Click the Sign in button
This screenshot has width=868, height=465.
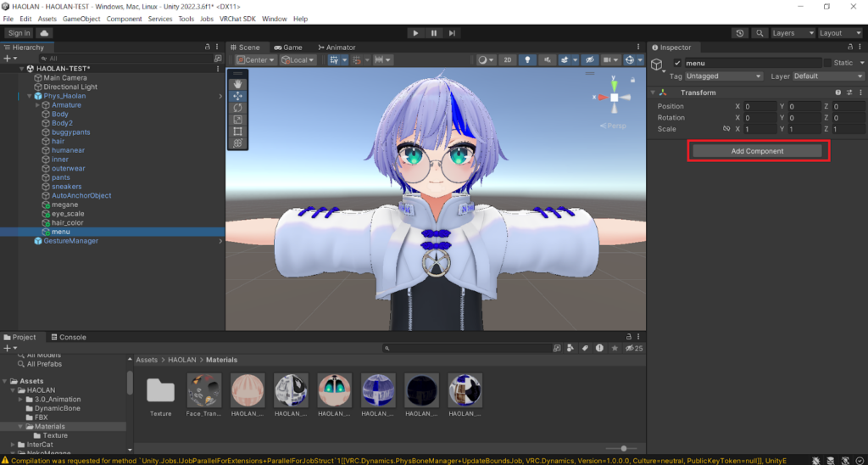tap(19, 33)
